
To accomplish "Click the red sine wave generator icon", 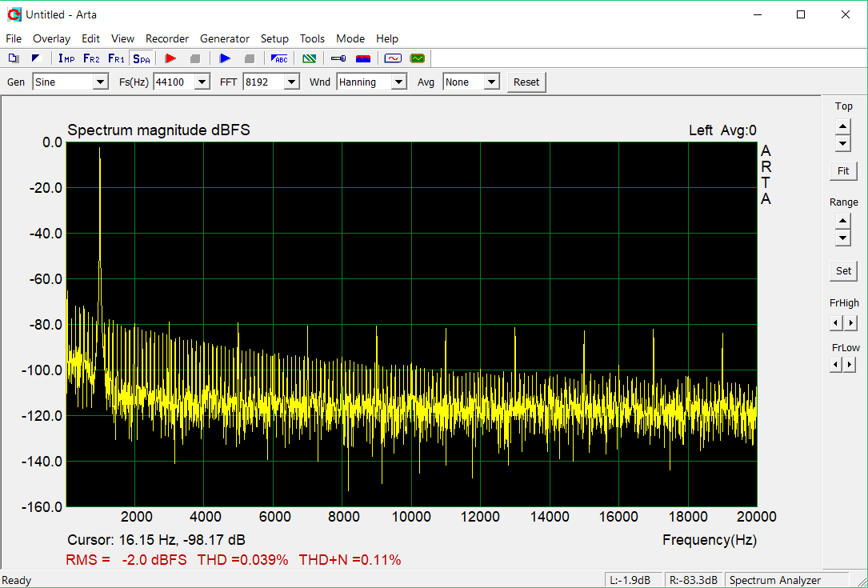I will 393,58.
